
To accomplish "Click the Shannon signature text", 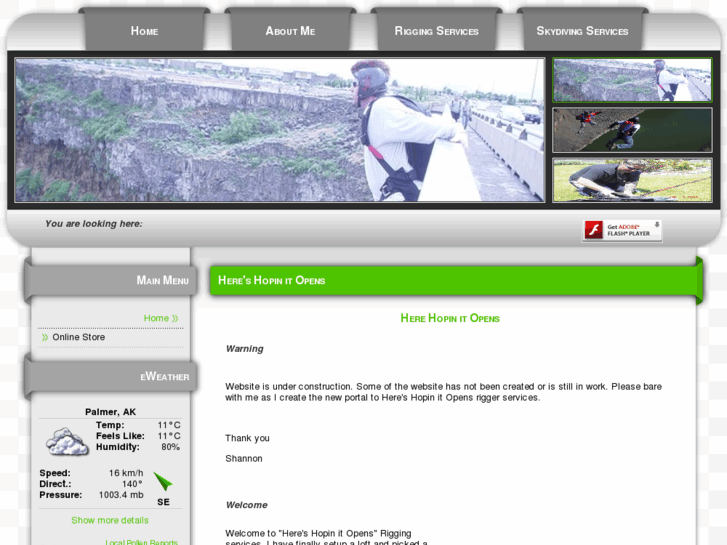I will (244, 459).
